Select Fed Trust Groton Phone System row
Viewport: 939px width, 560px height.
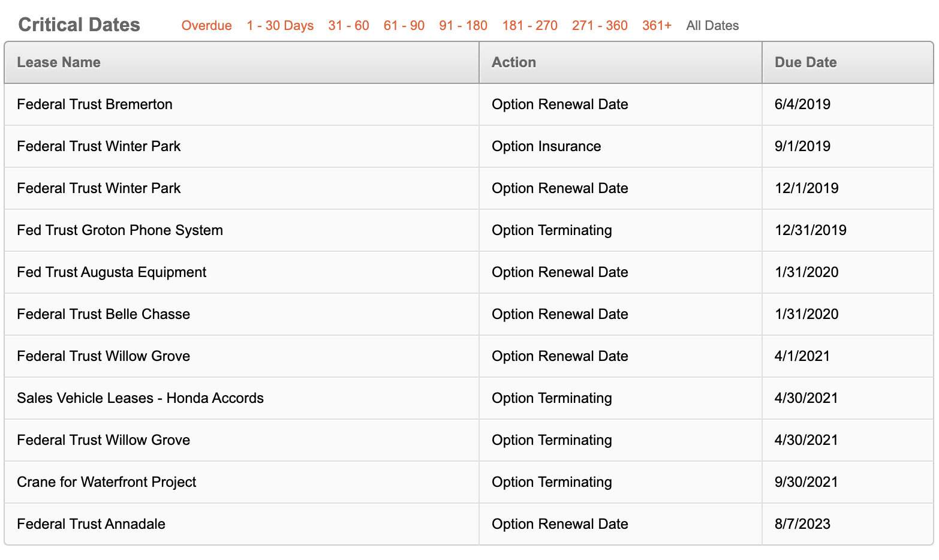tap(469, 230)
